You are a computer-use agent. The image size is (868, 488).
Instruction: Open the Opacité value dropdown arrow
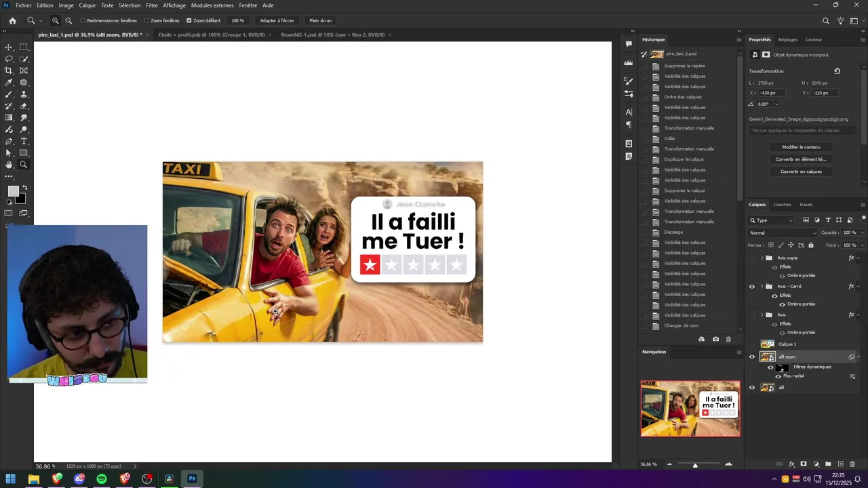(863, 232)
